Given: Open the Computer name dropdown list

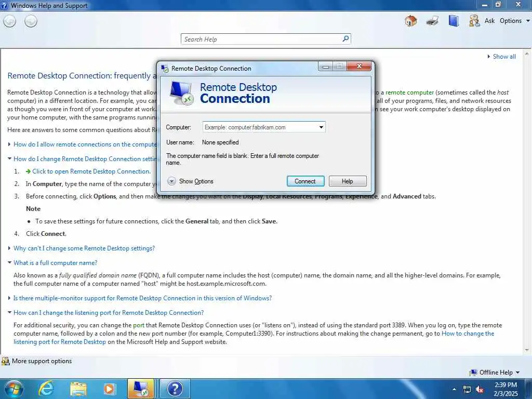Looking at the screenshot, I should (321, 127).
